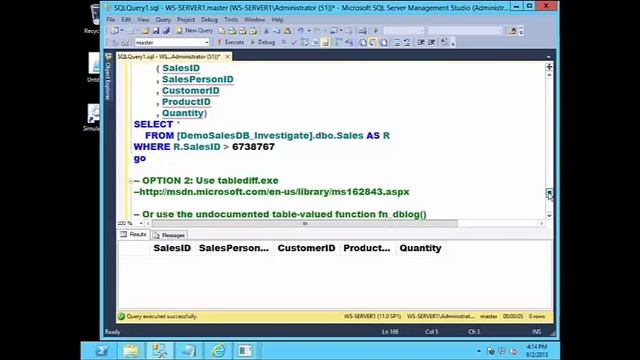This screenshot has height=360, width=640.
Task: Click the green Start arrow in the top toolbar
Action: [376, 31]
